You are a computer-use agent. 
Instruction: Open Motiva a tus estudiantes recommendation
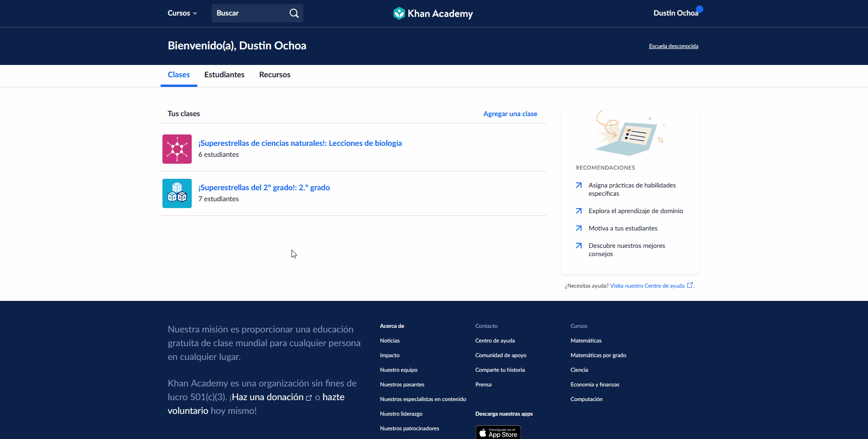[623, 228]
